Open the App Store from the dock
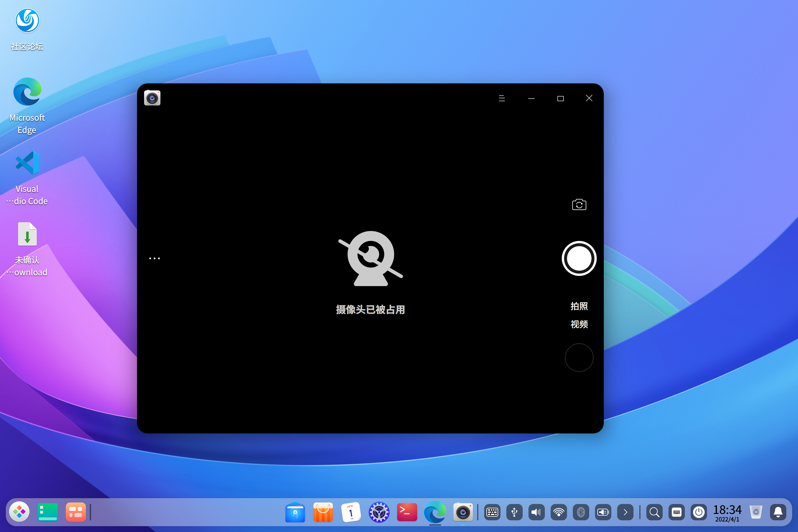Image resolution: width=798 pixels, height=532 pixels. tap(323, 512)
